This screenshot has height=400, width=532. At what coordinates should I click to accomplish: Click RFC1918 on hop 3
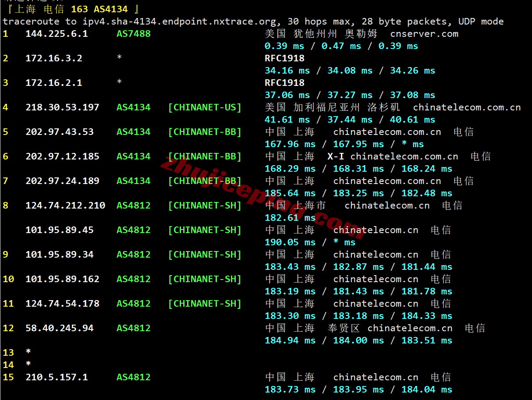click(x=284, y=83)
